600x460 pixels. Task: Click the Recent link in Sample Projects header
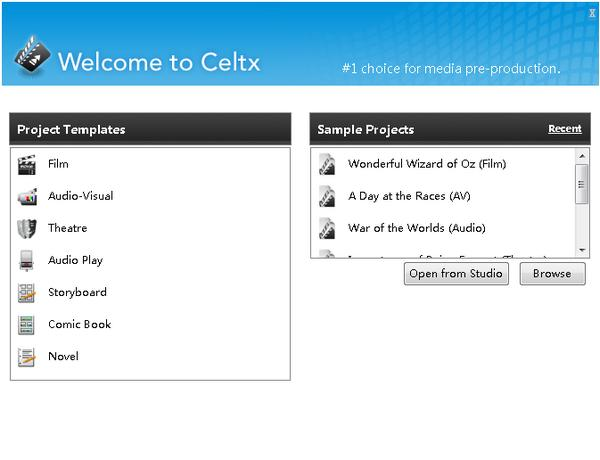(565, 129)
